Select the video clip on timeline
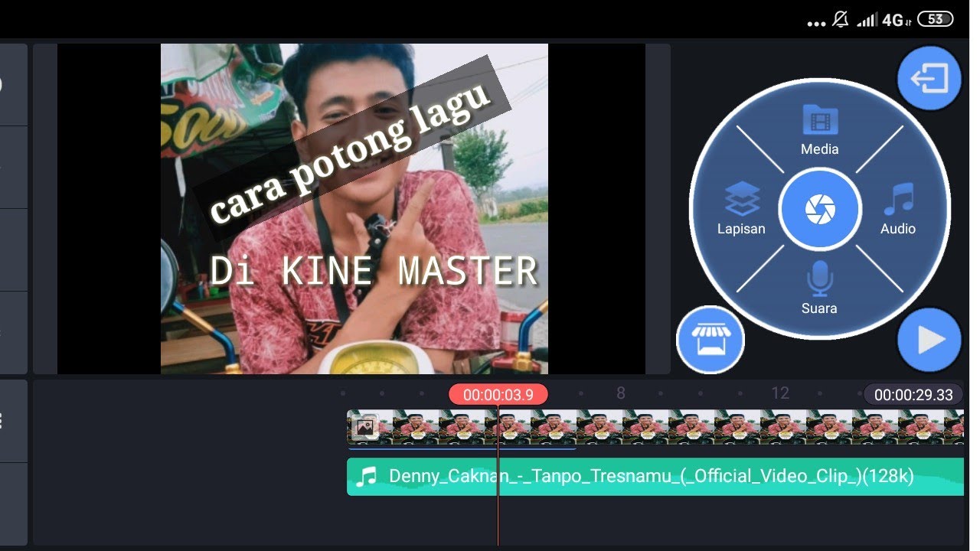This screenshot has height=551, width=980. (x=655, y=427)
